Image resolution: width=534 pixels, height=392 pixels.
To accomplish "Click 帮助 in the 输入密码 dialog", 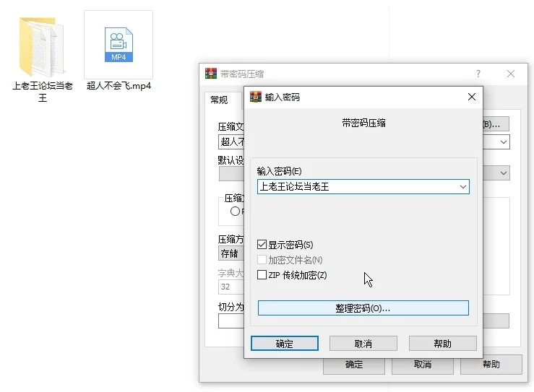I will tap(442, 344).
